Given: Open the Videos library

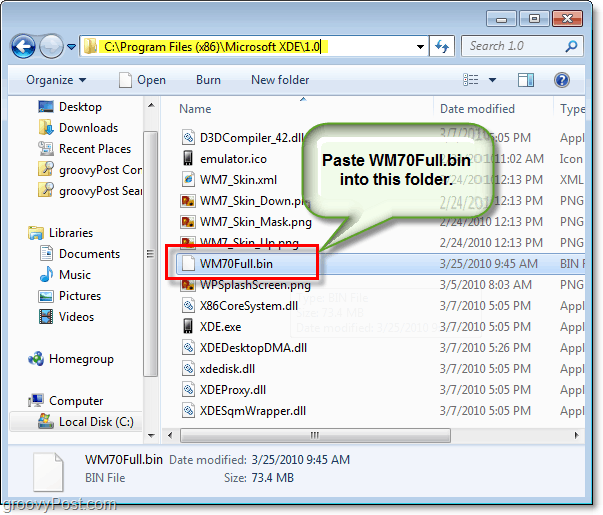Looking at the screenshot, I should point(76,317).
